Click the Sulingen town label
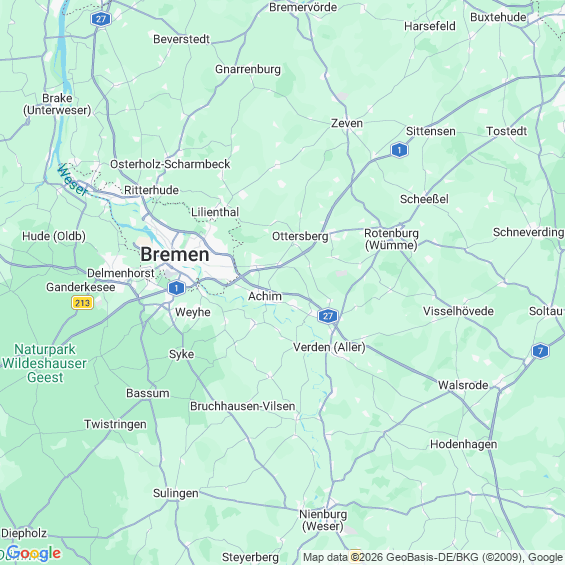 [x=175, y=493]
